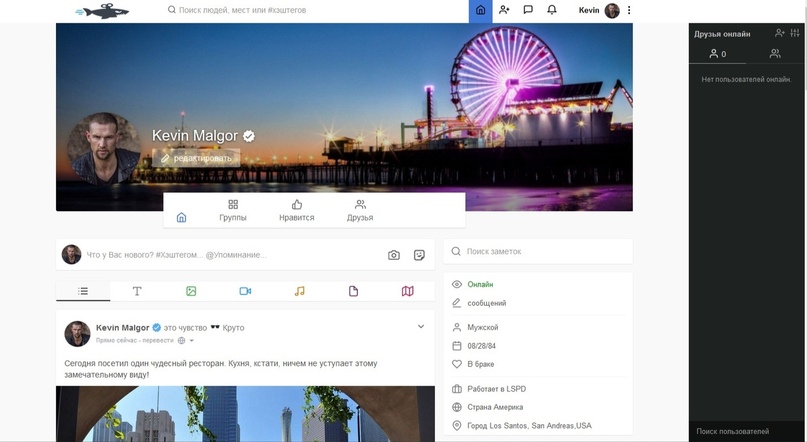The image size is (807, 442).
Task: Open add-friend icon in Друзья онлайн panel
Action: (x=780, y=33)
